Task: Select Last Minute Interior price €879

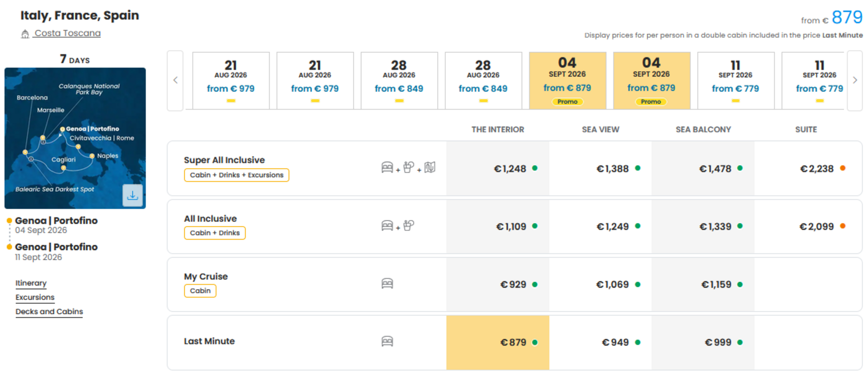Action: pos(498,343)
